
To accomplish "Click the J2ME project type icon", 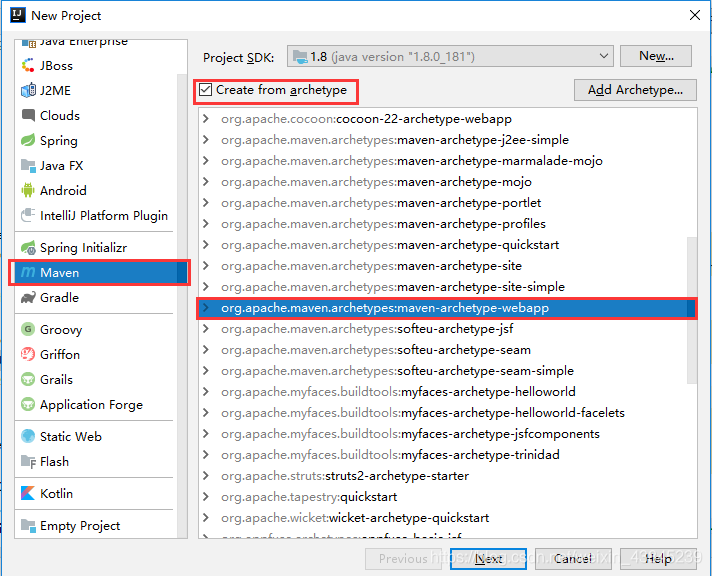I will click(x=28, y=90).
